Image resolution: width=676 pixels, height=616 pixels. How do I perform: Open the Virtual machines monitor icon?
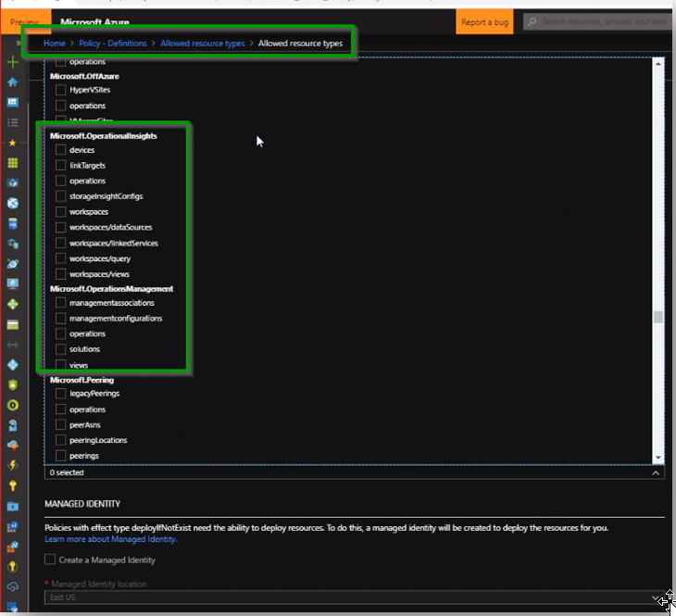(x=13, y=283)
